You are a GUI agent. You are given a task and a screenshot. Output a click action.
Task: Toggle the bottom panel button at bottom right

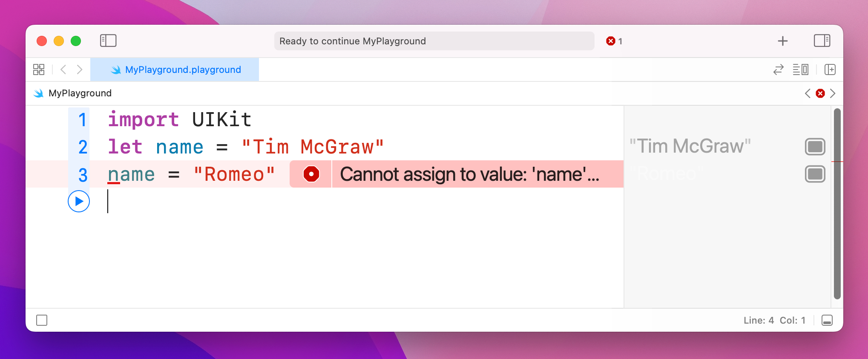click(x=827, y=320)
